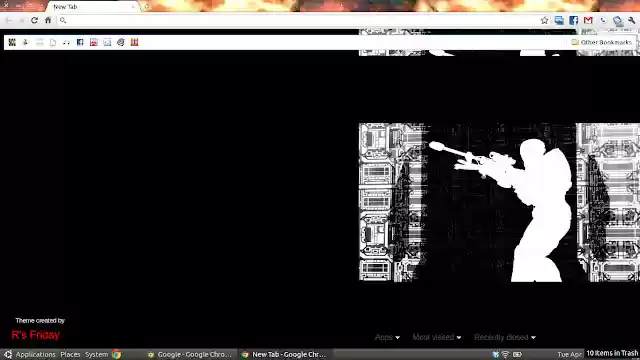Screen dimensions: 640x360
Task: Open a new tab with the plus button
Action: coord(147,7)
